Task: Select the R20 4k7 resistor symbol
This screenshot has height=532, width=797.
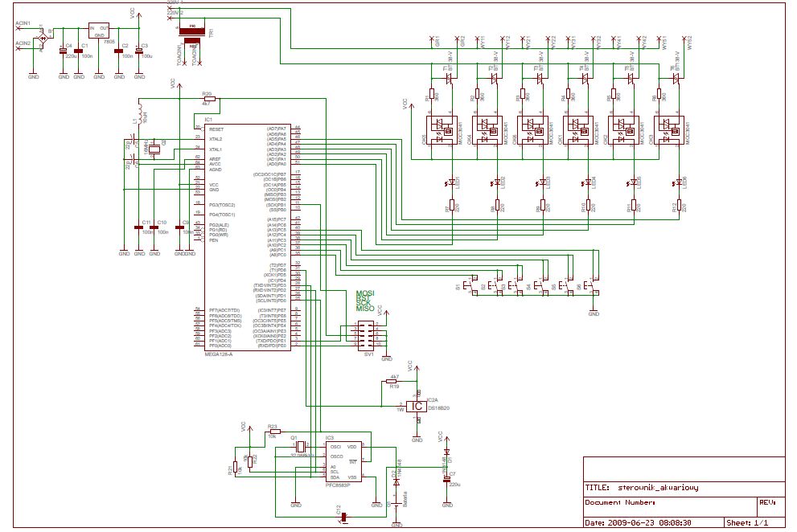Action: point(209,99)
